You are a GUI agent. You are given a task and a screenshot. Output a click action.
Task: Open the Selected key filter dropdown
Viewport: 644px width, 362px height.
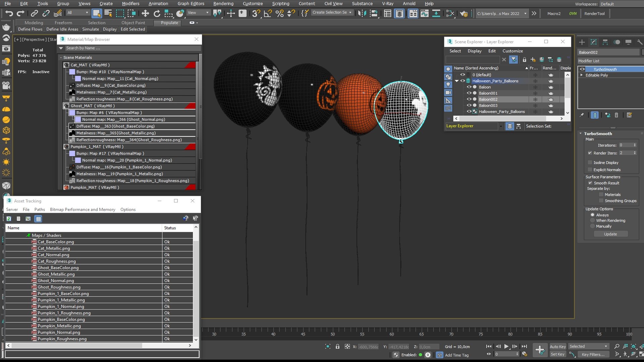point(589,346)
